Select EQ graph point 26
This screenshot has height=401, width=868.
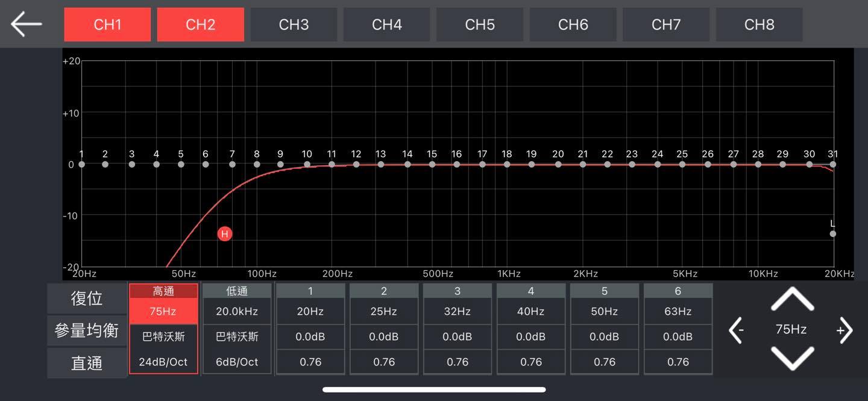pyautogui.click(x=708, y=164)
